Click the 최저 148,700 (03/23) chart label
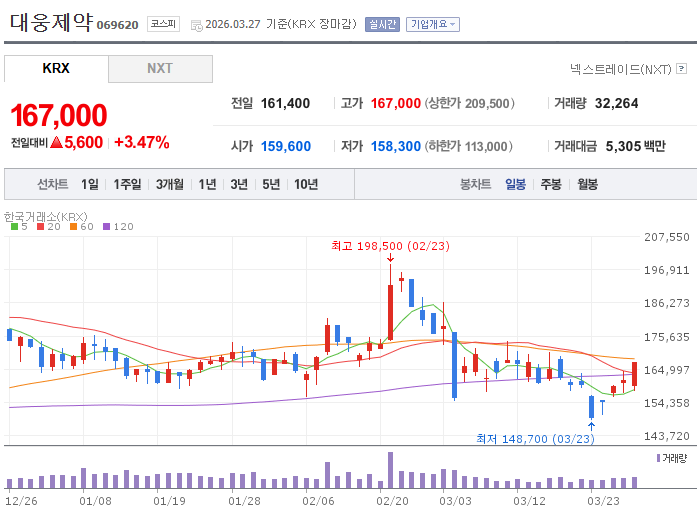Image resolution: width=697 pixels, height=512 pixels. (x=535, y=439)
